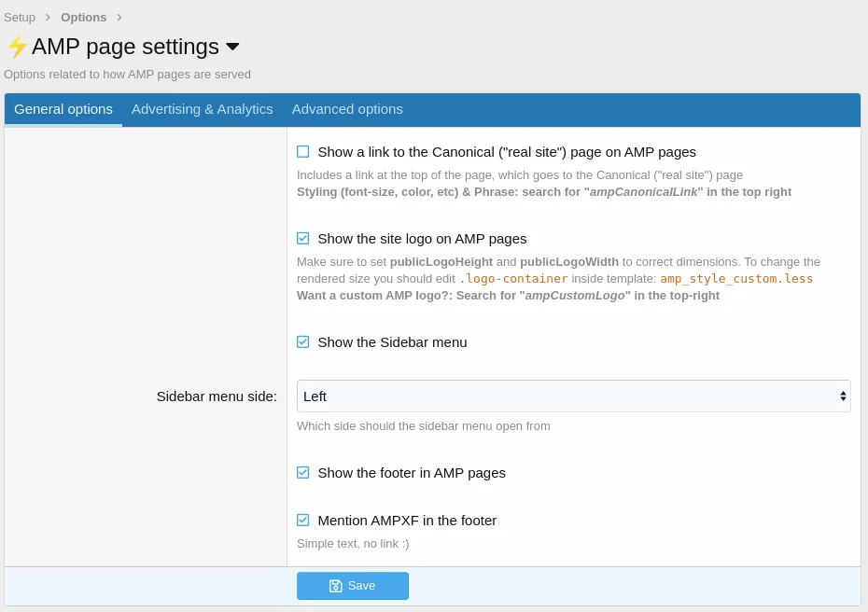Click the floppy disk icon on Save
This screenshot has height=612, width=868.
tap(336, 586)
